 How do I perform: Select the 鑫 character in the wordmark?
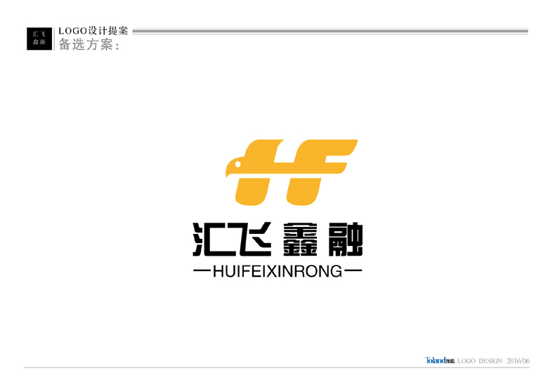click(298, 239)
